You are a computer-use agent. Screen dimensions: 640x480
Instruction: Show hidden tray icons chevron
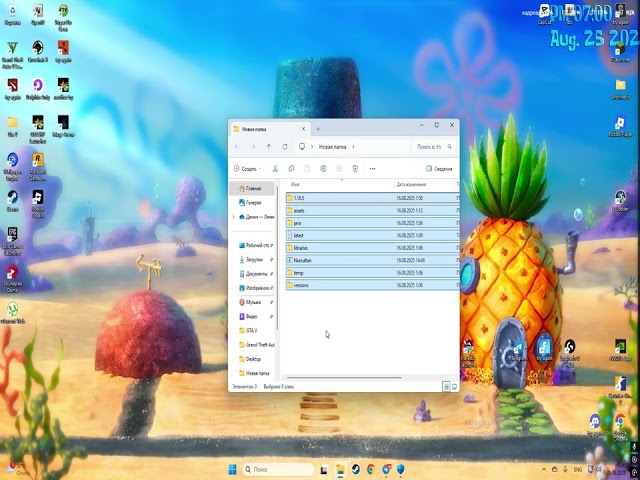pyautogui.click(x=544, y=470)
